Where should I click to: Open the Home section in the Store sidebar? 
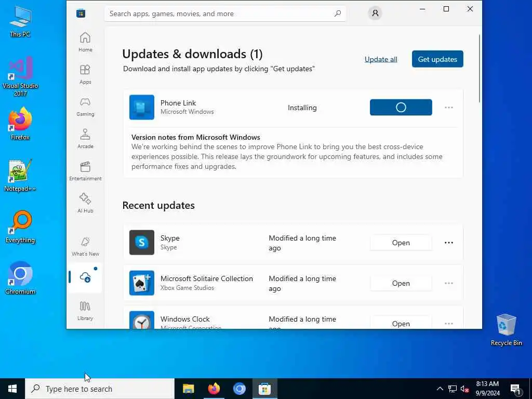pos(85,42)
